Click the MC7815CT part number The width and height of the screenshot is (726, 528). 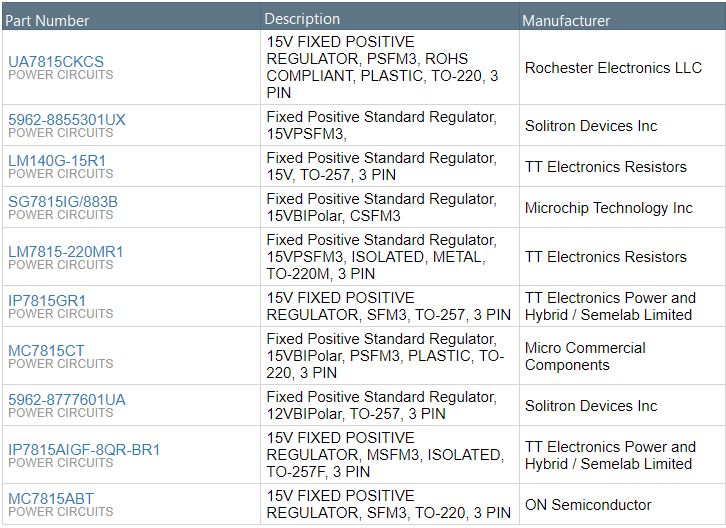pyautogui.click(x=47, y=350)
